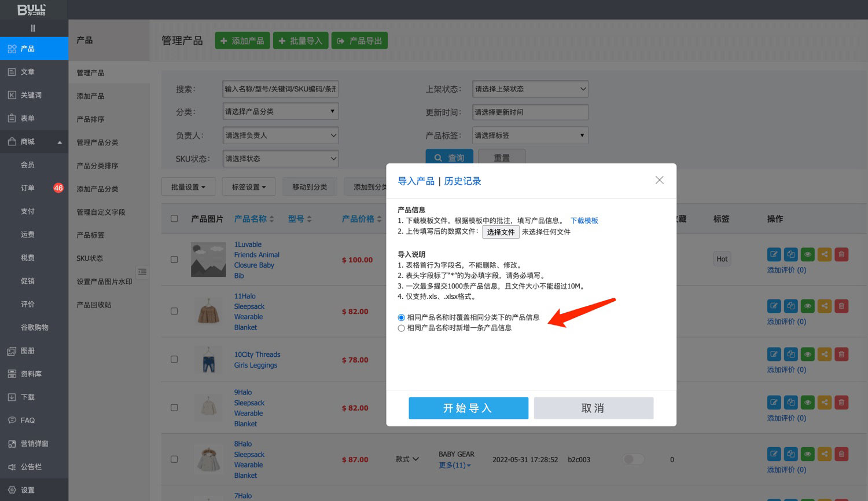Open the 请选择负责人 dropdown
The image size is (868, 501).
280,136
